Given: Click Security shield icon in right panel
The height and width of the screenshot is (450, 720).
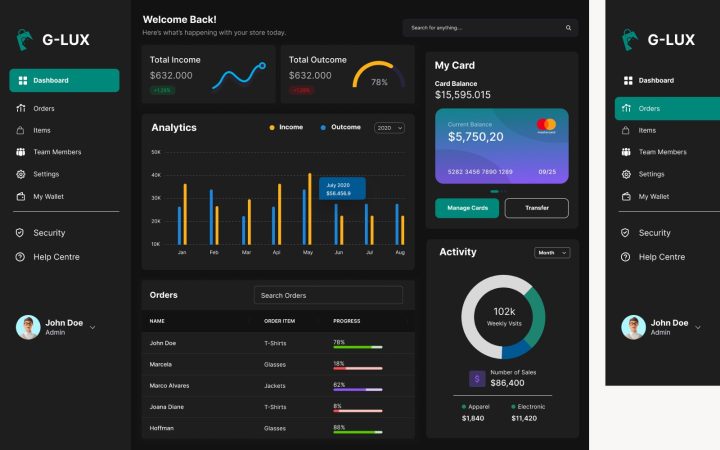Looking at the screenshot, I should point(625,233).
